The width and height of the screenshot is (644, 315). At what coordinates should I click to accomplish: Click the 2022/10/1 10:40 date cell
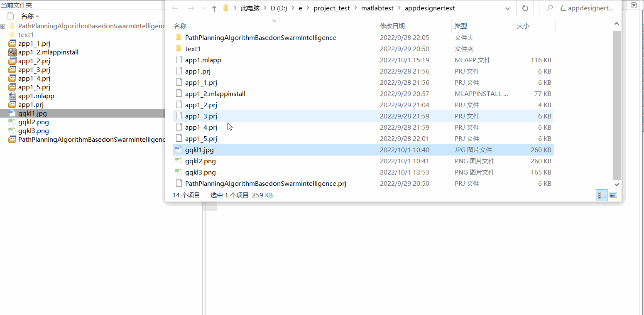pos(404,150)
